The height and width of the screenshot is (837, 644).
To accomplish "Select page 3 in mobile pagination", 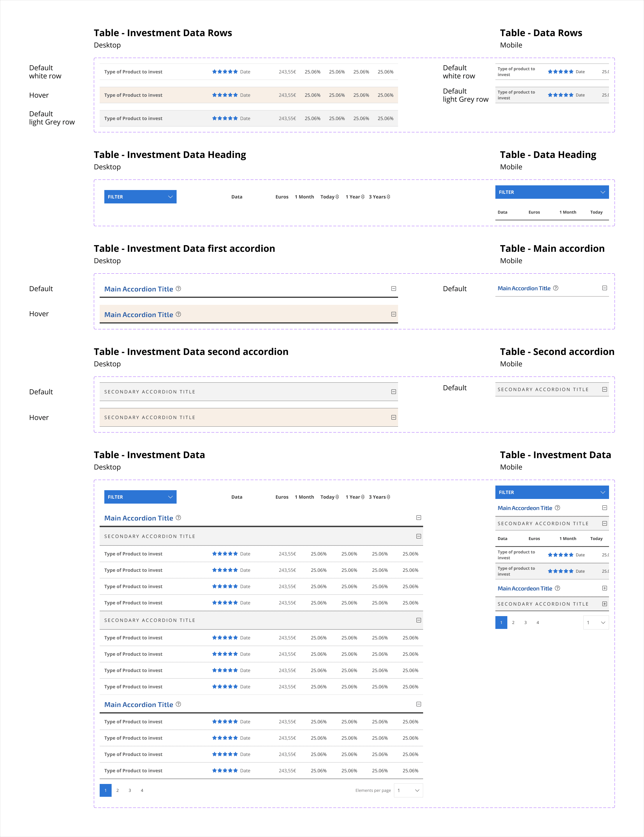I will tap(526, 623).
